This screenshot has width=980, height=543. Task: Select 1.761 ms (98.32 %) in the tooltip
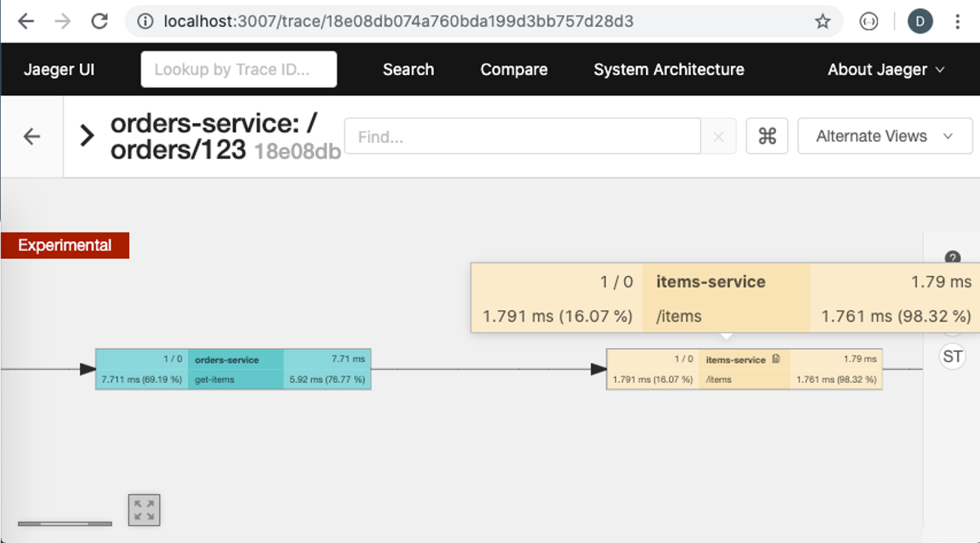896,316
